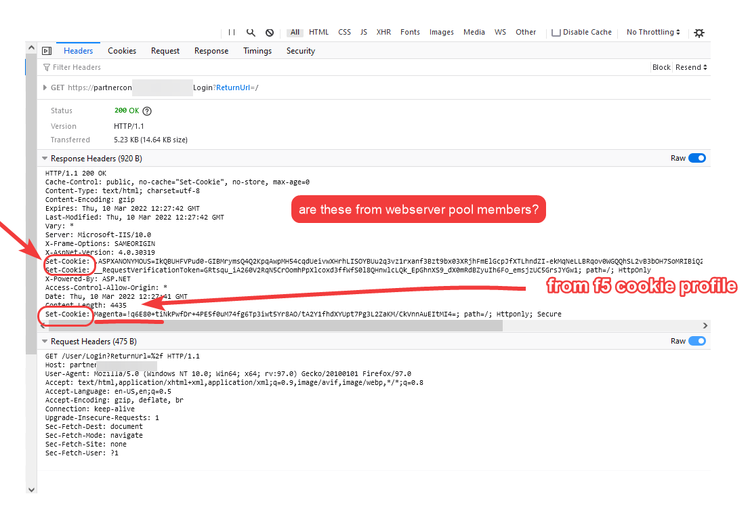
Task: Select the 'Upgrade-Insecure-Requests: 1' line
Action: click(102, 418)
